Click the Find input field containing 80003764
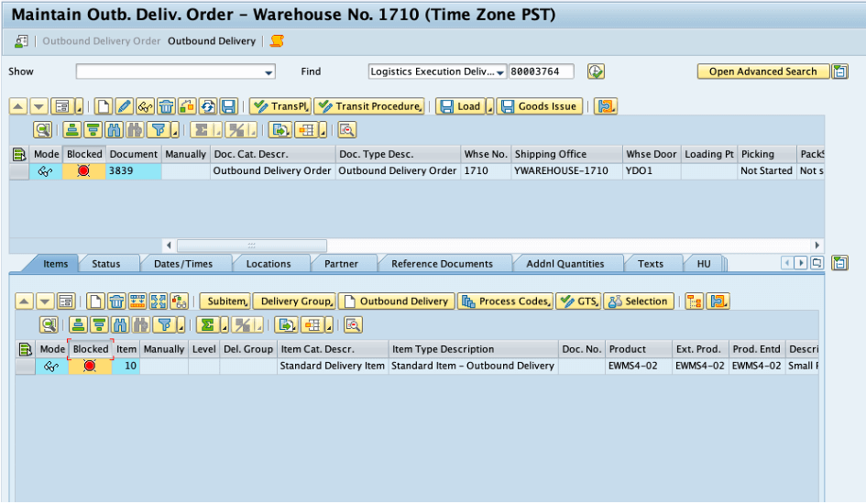Image resolution: width=866 pixels, height=504 pixels. click(x=541, y=71)
